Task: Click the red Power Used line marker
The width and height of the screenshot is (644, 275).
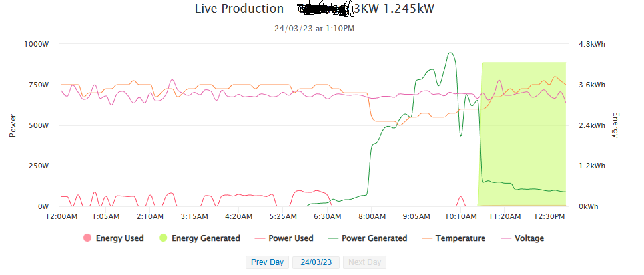Action: click(x=257, y=238)
